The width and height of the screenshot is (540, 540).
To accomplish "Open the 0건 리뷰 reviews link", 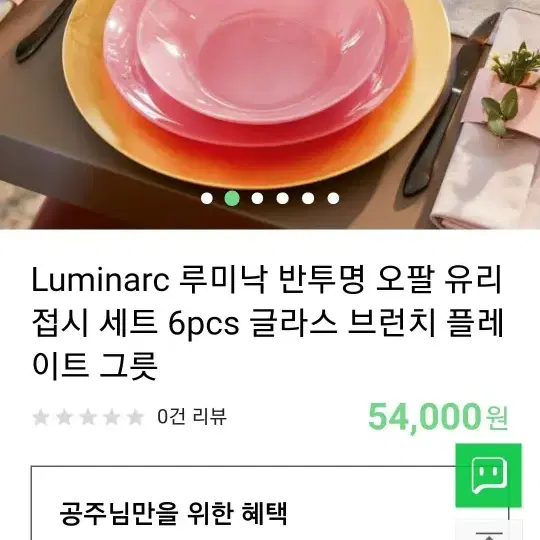I will pos(192,417).
